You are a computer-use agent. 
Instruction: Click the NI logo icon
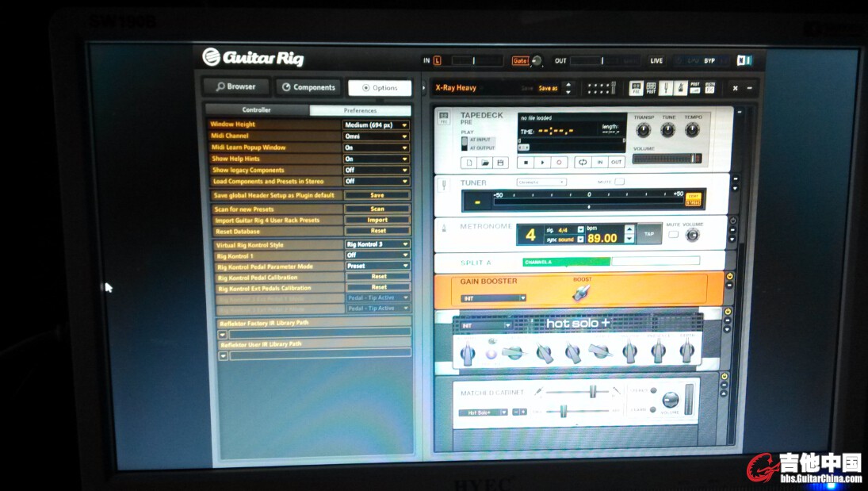[x=744, y=60]
